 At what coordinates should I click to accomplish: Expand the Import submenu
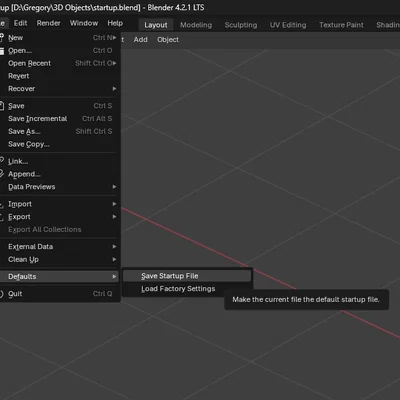coord(59,204)
